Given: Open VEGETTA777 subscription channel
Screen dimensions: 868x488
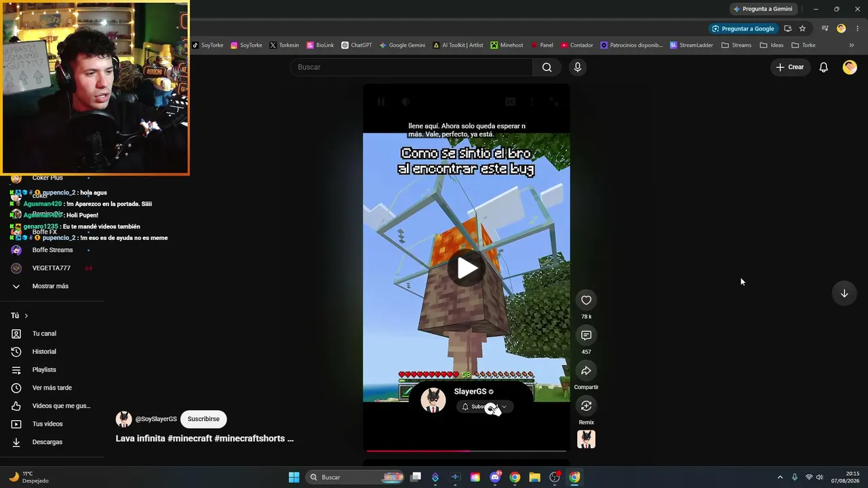Looking at the screenshot, I should click(52, 268).
